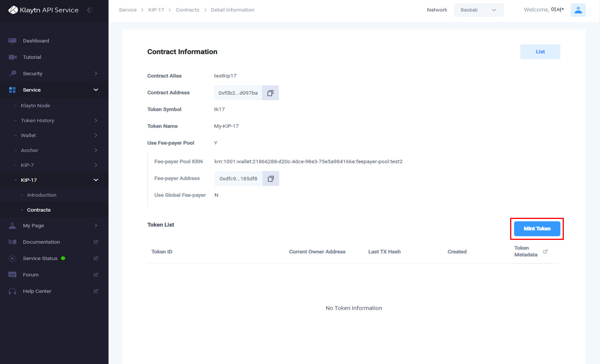This screenshot has width=600, height=364.
Task: Open the Baobab Network dropdown
Action: 479,10
